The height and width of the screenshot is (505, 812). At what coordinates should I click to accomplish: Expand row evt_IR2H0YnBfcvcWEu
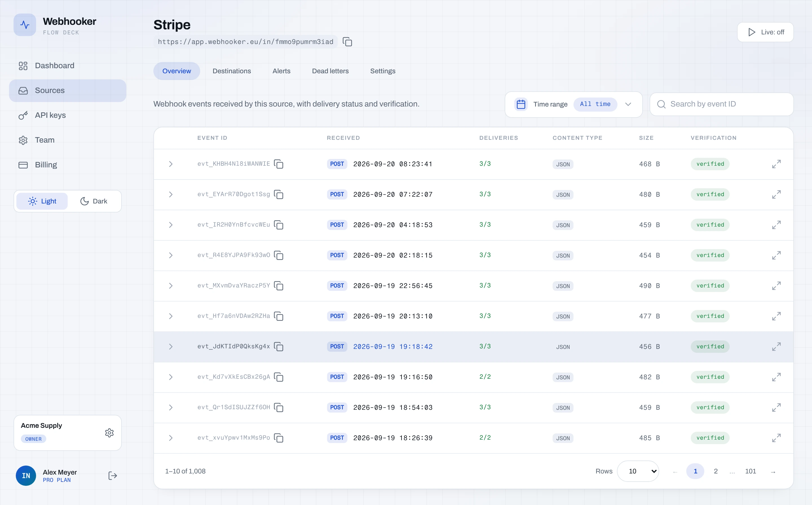click(x=171, y=225)
